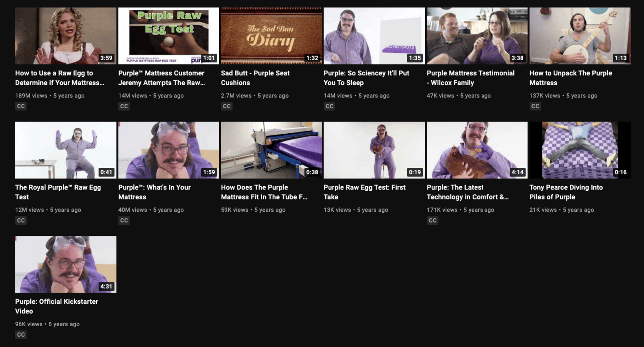644x347 pixels.
Task: Click '21K views • 5 years ago' text
Action: pyautogui.click(x=562, y=210)
